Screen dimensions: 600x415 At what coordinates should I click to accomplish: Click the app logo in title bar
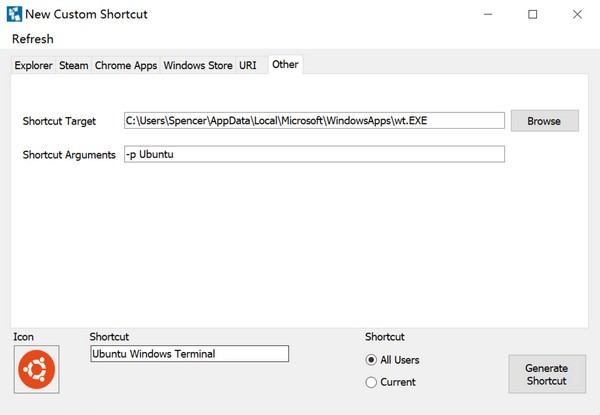click(x=14, y=14)
